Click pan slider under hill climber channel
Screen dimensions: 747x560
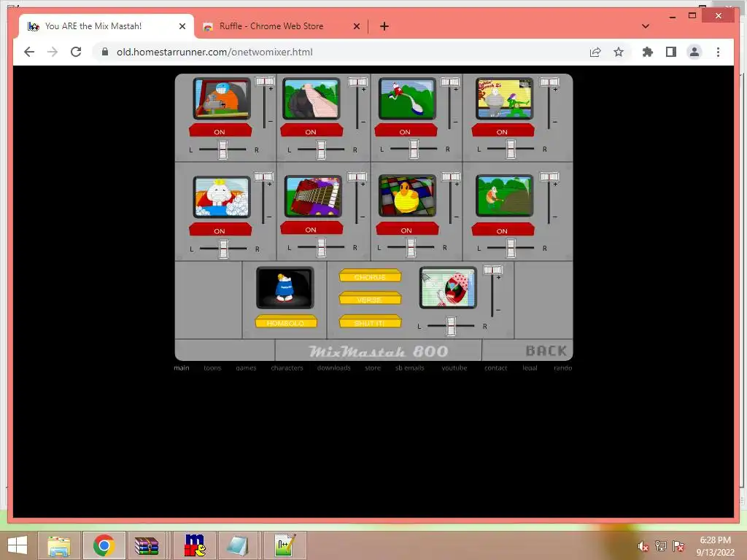(511, 248)
